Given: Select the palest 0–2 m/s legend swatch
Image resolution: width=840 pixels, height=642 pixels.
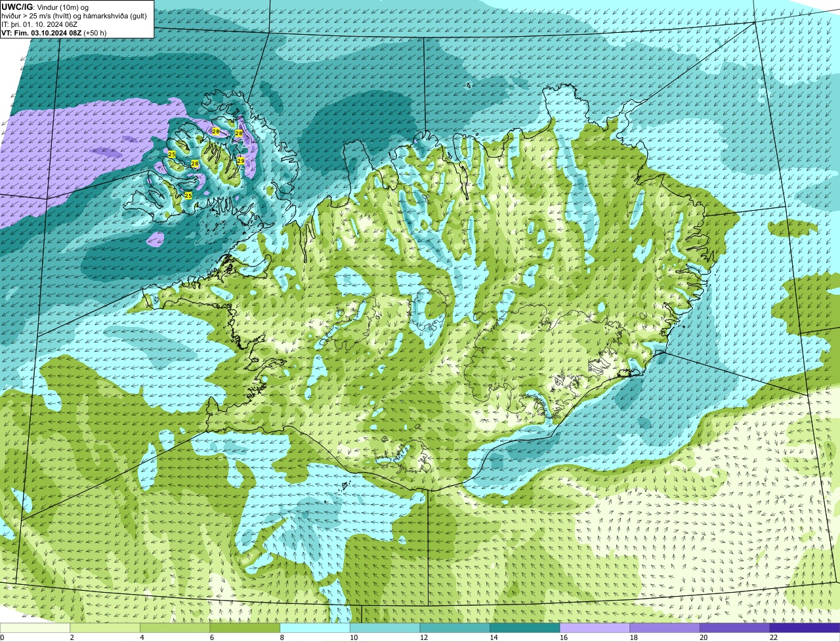Looking at the screenshot, I should pos(35,628).
